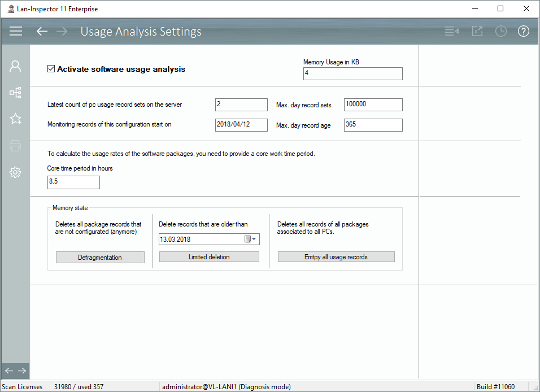540x392 pixels.
Task: Disable Activate software usage analysis checkbox
Action: click(51, 69)
